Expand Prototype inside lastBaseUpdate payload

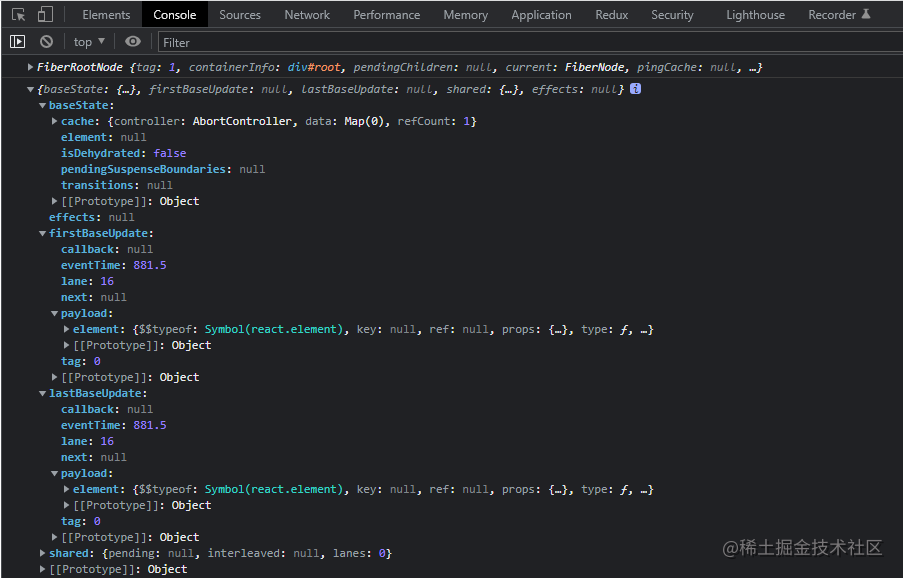pyautogui.click(x=66, y=505)
